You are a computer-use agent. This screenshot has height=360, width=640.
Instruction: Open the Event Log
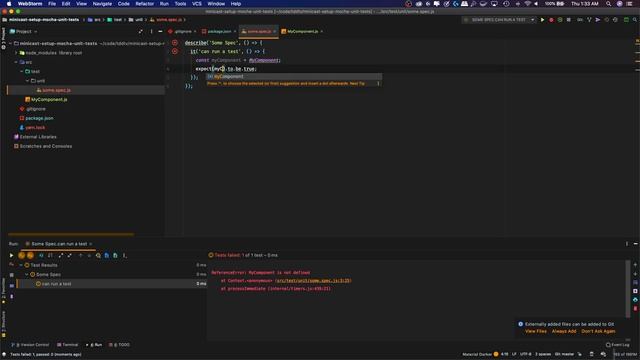(x=618, y=345)
